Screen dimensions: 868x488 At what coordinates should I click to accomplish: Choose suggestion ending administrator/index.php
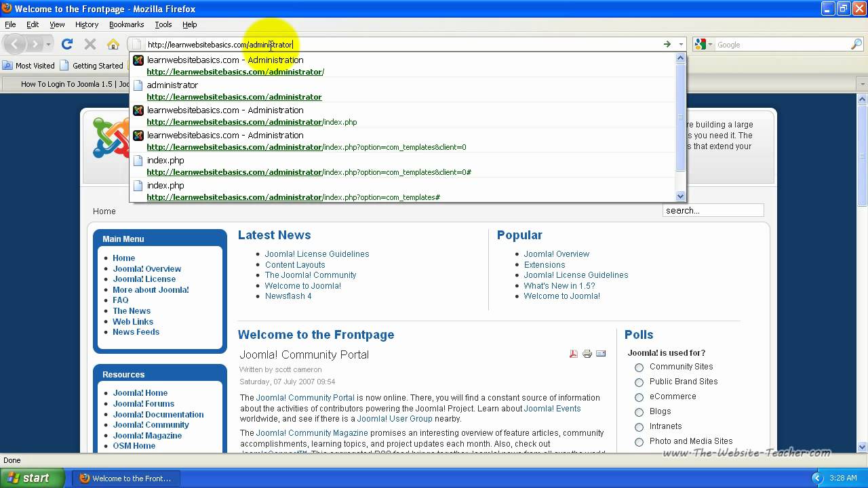(403, 116)
